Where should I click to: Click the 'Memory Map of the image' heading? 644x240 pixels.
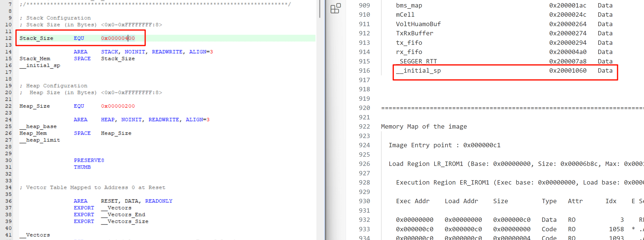[x=424, y=126]
